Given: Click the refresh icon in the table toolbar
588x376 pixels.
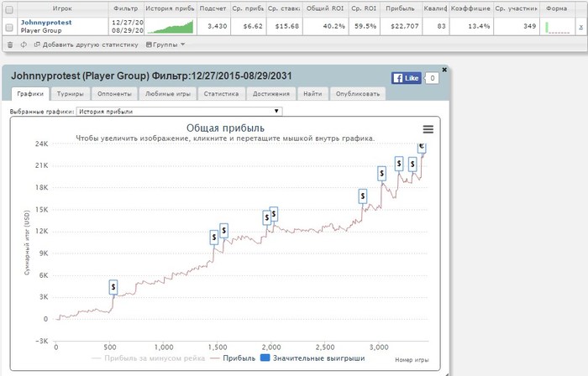Looking at the screenshot, I should coord(24,44).
